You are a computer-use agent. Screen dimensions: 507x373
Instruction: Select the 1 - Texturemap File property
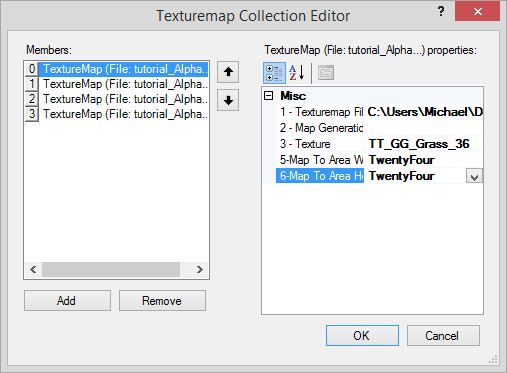coord(321,112)
